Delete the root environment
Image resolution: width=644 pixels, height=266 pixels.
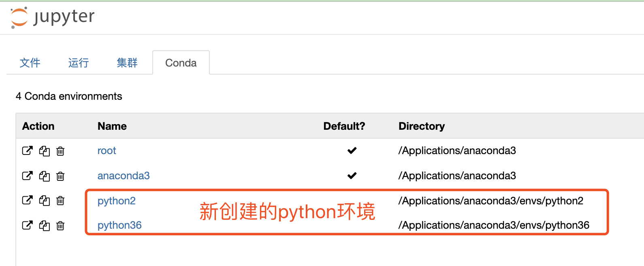(60, 151)
